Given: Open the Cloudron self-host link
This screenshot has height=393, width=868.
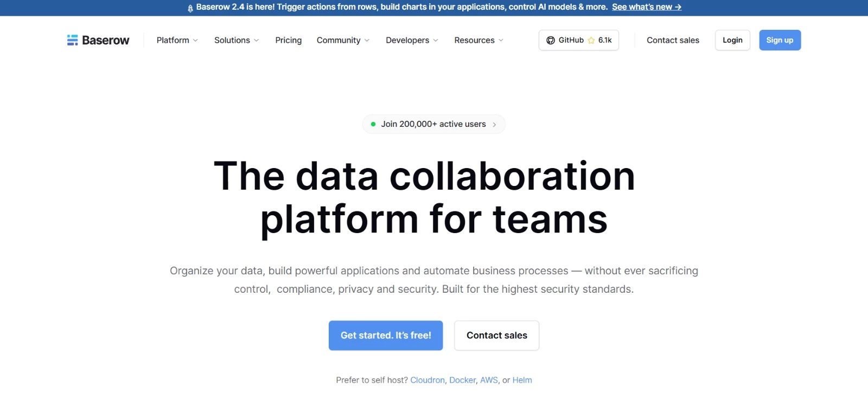Looking at the screenshot, I should (427, 380).
